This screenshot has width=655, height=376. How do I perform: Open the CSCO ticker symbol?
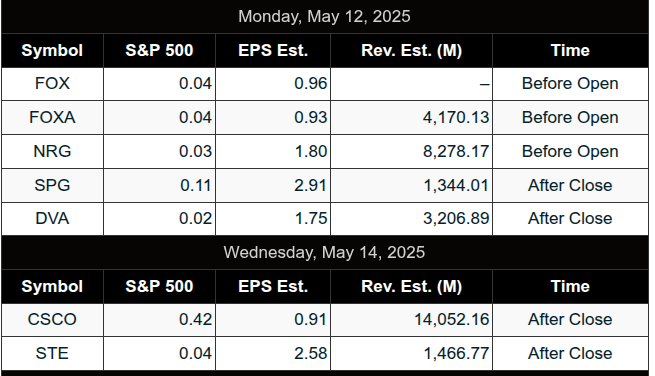point(52,320)
